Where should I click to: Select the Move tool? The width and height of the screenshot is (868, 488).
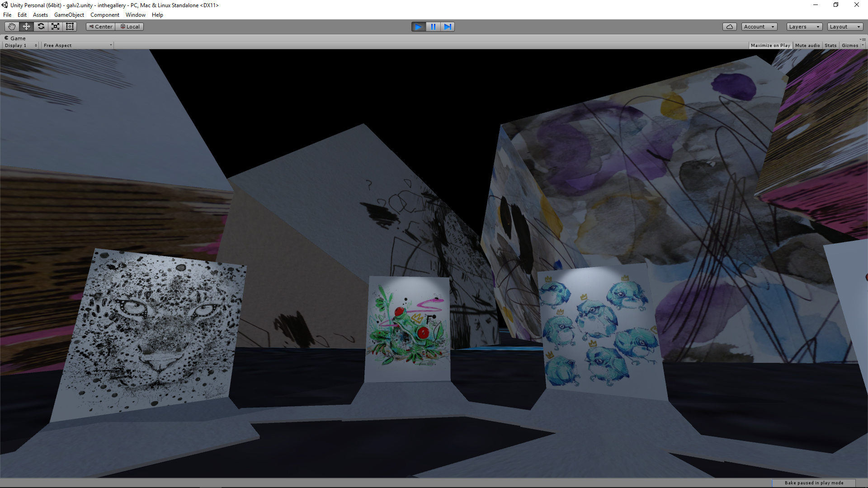[x=26, y=27]
